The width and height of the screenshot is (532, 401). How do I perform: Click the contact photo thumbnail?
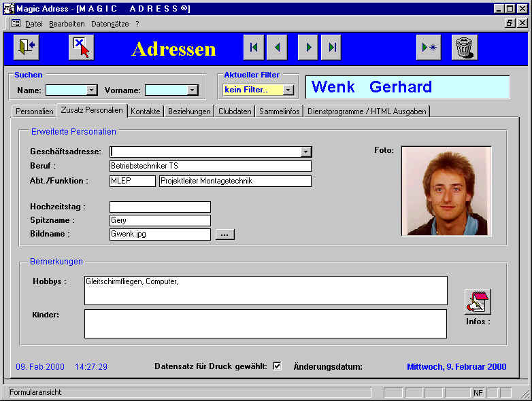446,191
